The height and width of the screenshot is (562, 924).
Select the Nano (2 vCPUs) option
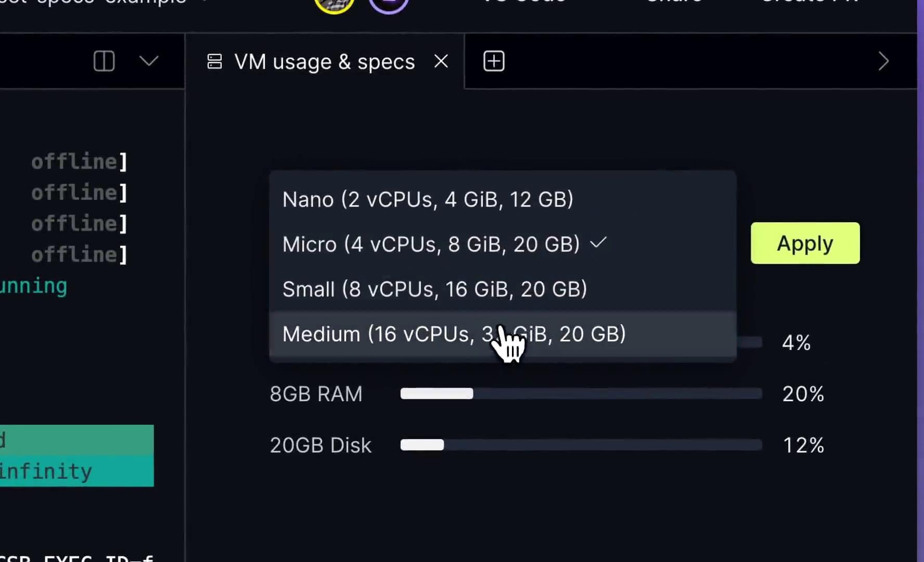pos(428,199)
